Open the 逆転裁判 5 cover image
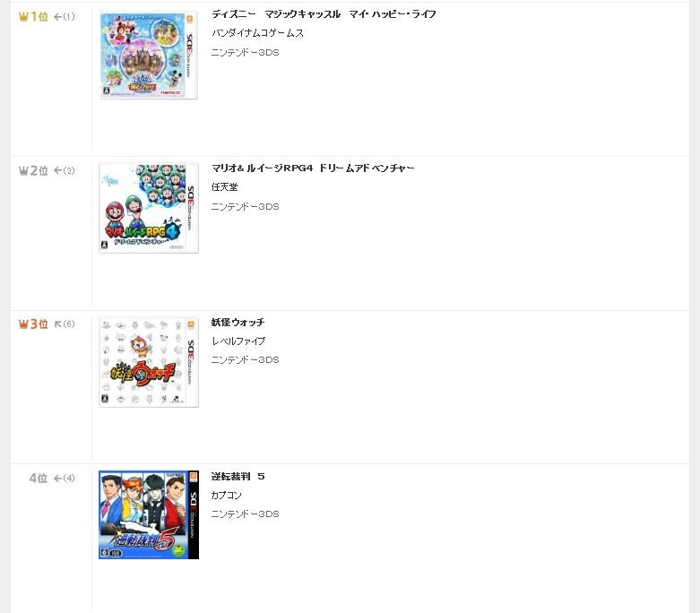Image resolution: width=700 pixels, height=613 pixels. click(x=149, y=514)
